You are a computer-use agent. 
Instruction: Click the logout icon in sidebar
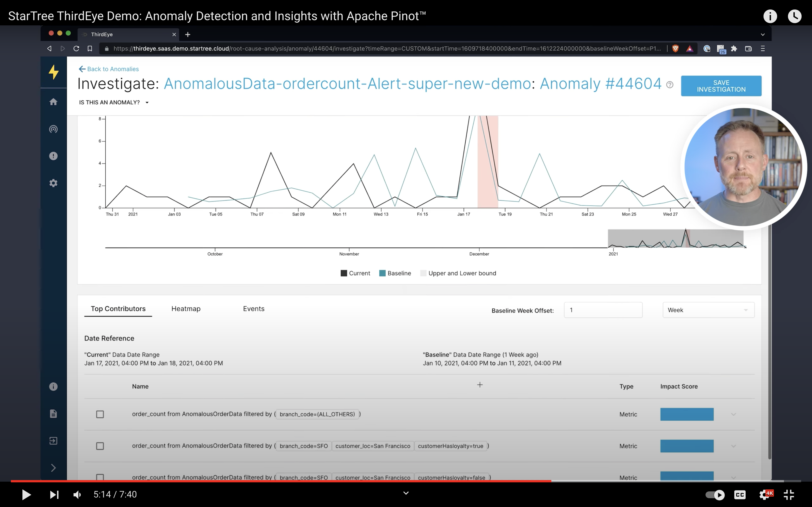[x=53, y=441]
